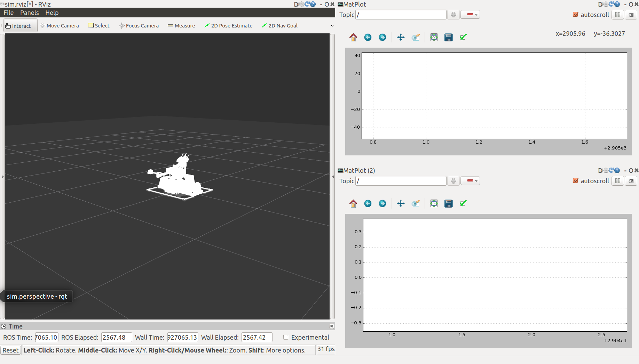
Task: Toggle pause button in MatPlot (2)
Action: pos(617,181)
